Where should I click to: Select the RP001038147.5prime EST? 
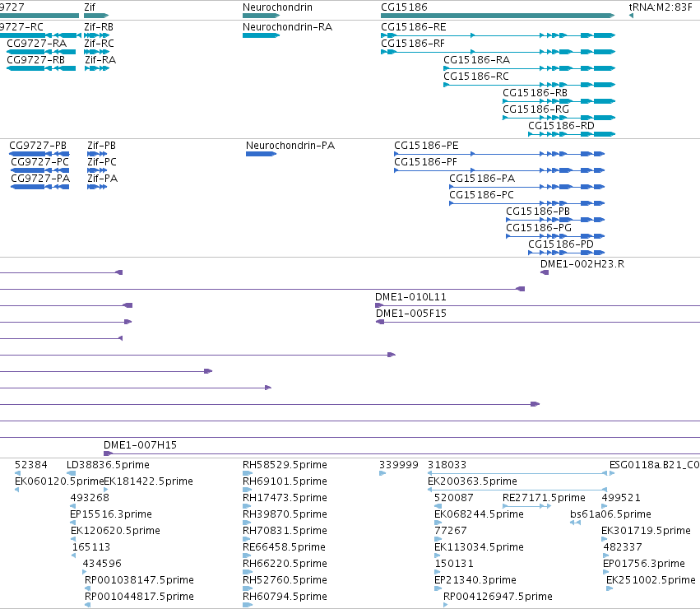pyautogui.click(x=87, y=588)
